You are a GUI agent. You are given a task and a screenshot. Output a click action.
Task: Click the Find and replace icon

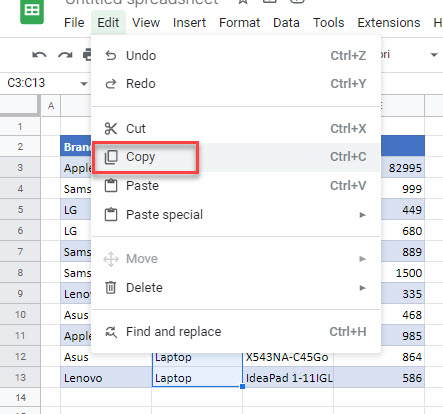tap(111, 332)
